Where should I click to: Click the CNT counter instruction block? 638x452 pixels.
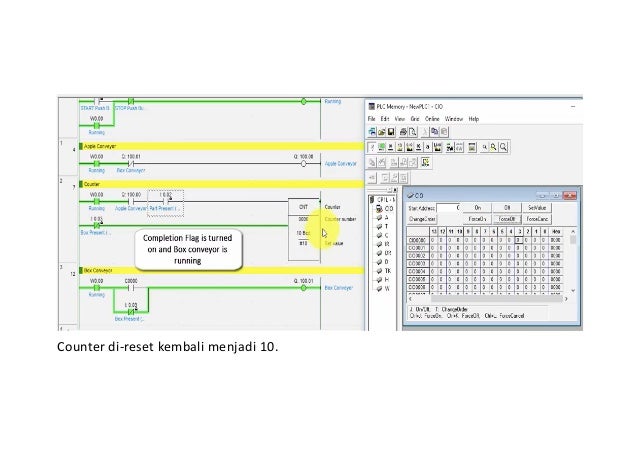(x=304, y=229)
